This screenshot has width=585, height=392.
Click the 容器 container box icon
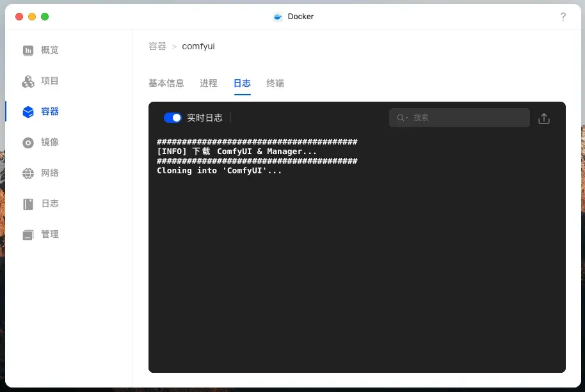click(x=28, y=112)
